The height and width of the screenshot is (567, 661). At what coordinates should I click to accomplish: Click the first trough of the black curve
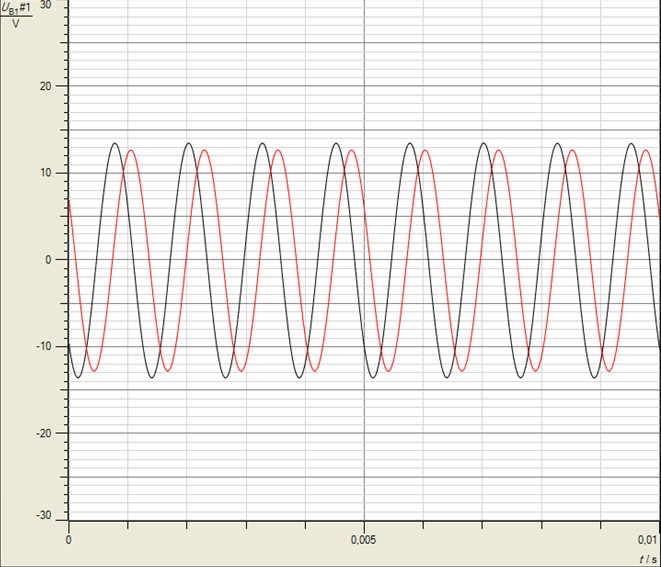point(78,377)
